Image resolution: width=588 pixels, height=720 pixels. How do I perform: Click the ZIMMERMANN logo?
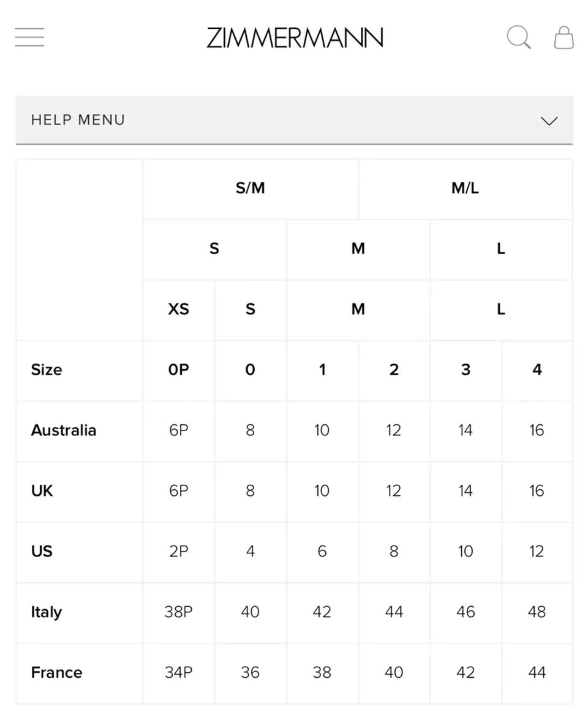(295, 38)
